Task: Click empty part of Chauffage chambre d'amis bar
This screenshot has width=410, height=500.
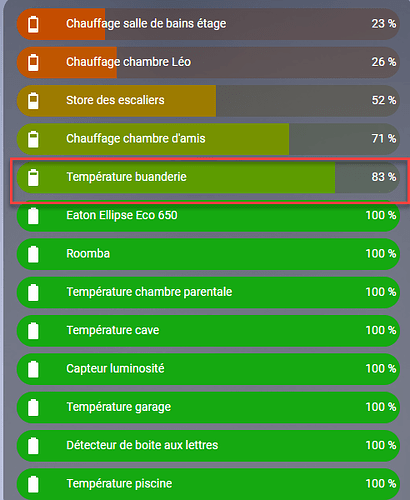Action: pos(328,139)
